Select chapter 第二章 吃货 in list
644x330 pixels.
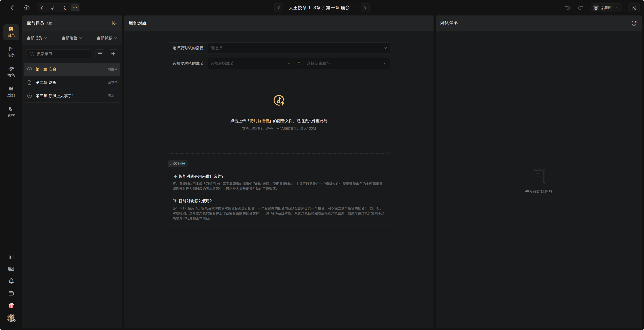[x=72, y=82]
